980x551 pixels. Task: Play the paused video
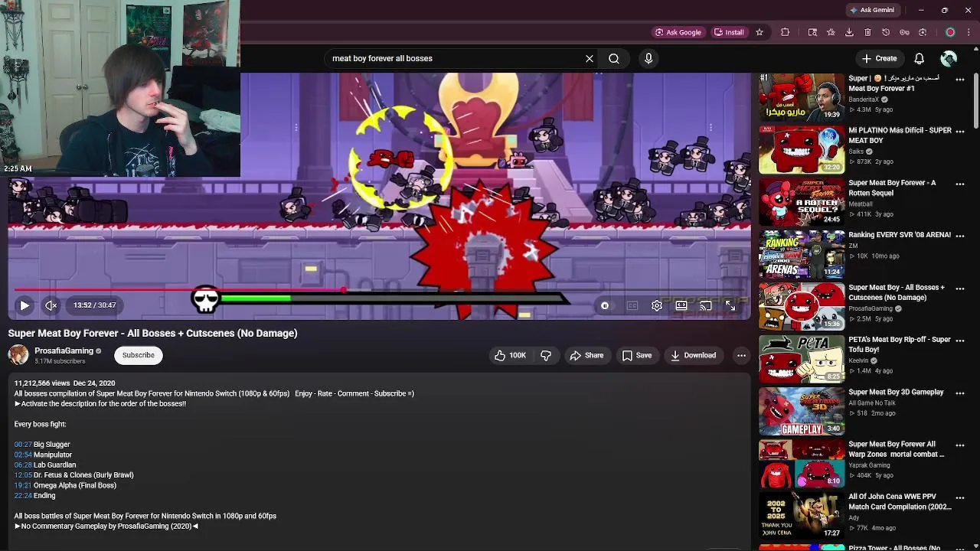24,305
